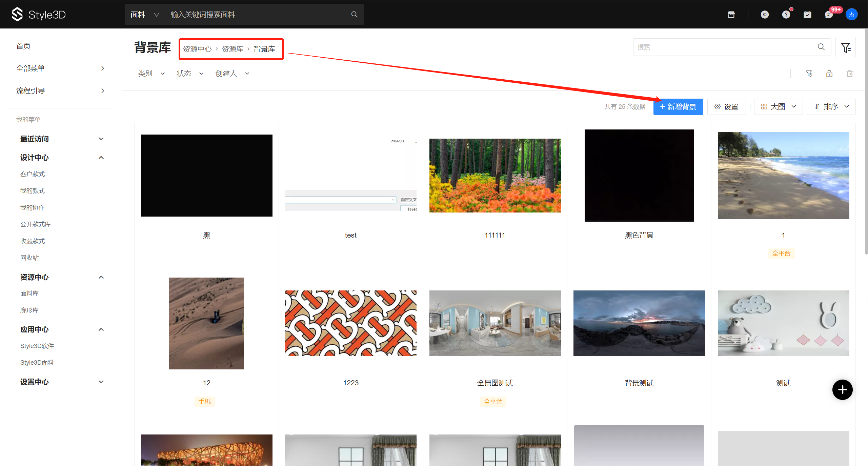Open Style3D面料 in the sidebar

tap(37, 363)
